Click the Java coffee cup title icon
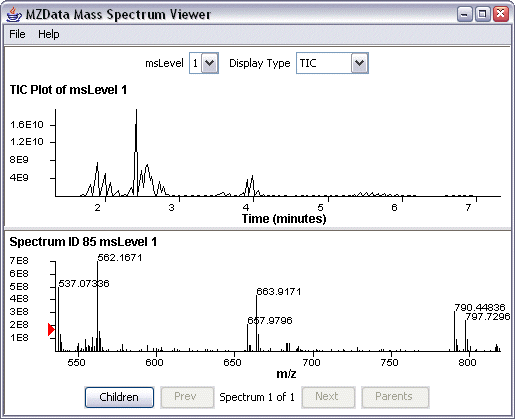Screen dimensions: 515x419 (x=14, y=15)
